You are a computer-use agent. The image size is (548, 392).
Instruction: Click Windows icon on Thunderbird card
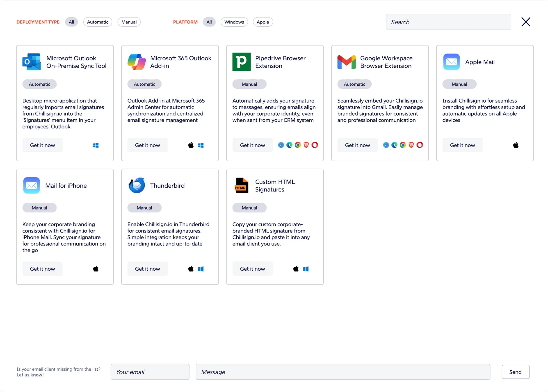point(201,269)
